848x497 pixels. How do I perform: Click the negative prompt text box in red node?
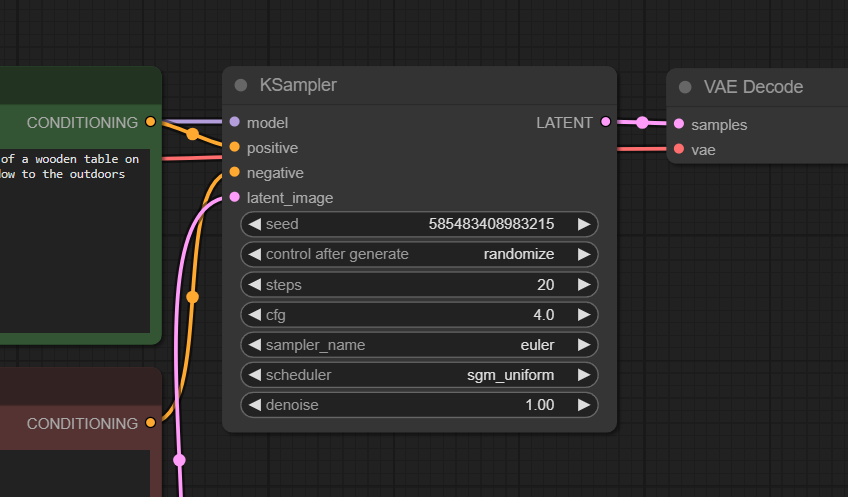click(x=75, y=473)
